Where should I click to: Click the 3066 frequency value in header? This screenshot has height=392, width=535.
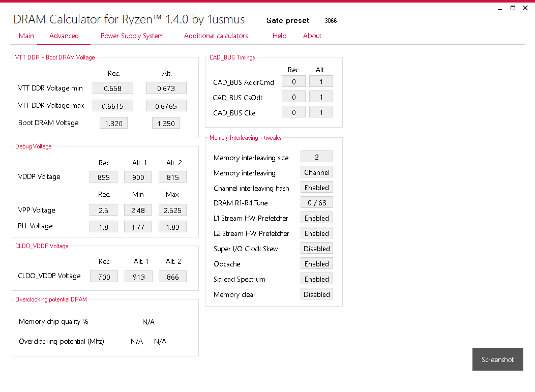coord(331,21)
